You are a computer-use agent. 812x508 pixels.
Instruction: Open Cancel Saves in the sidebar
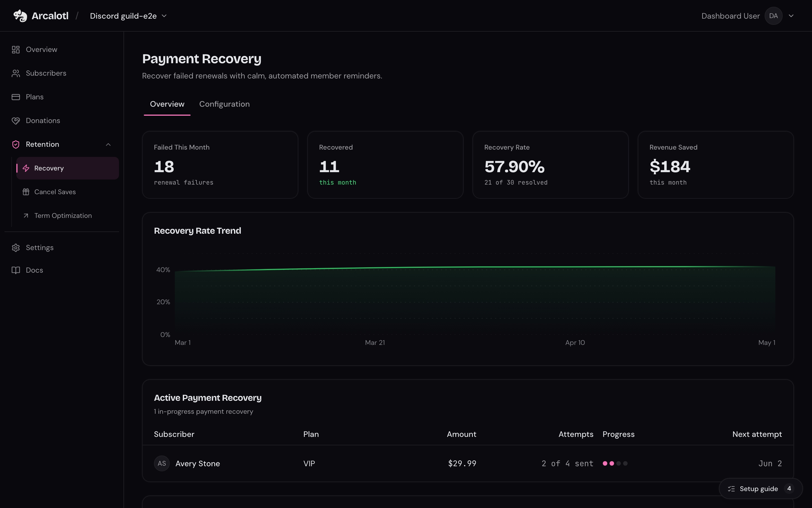click(x=67, y=192)
